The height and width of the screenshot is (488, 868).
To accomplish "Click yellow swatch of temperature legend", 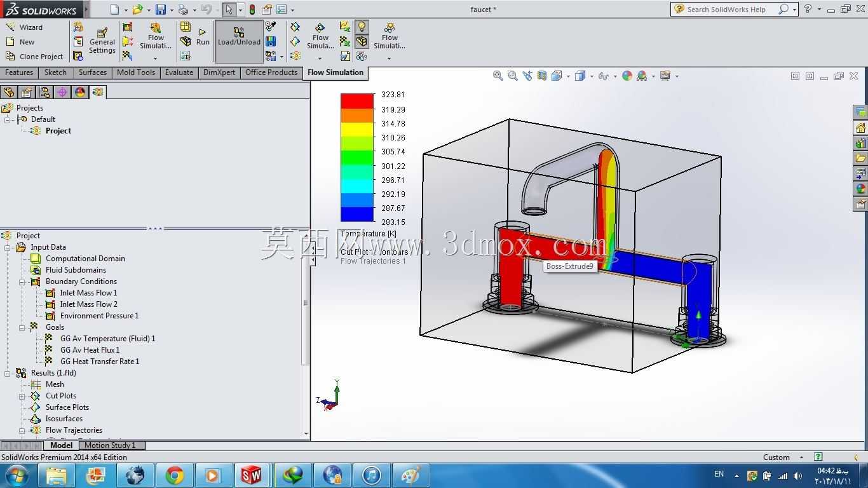I will (x=357, y=129).
